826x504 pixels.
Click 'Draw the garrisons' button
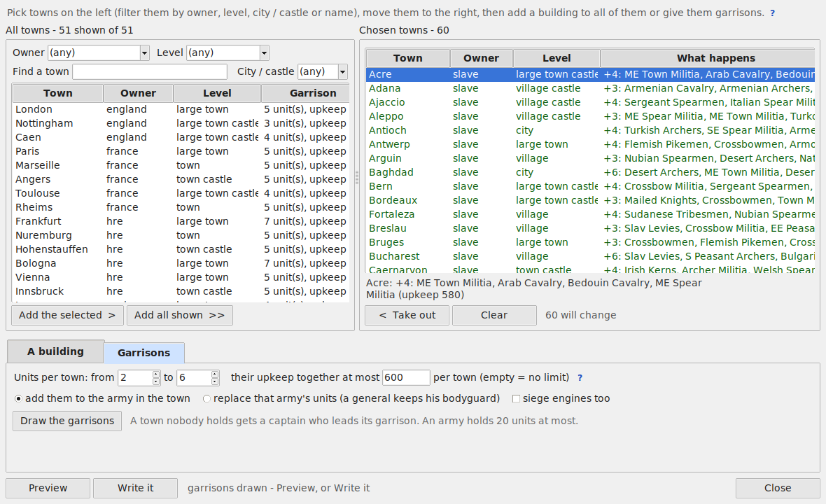(x=67, y=421)
